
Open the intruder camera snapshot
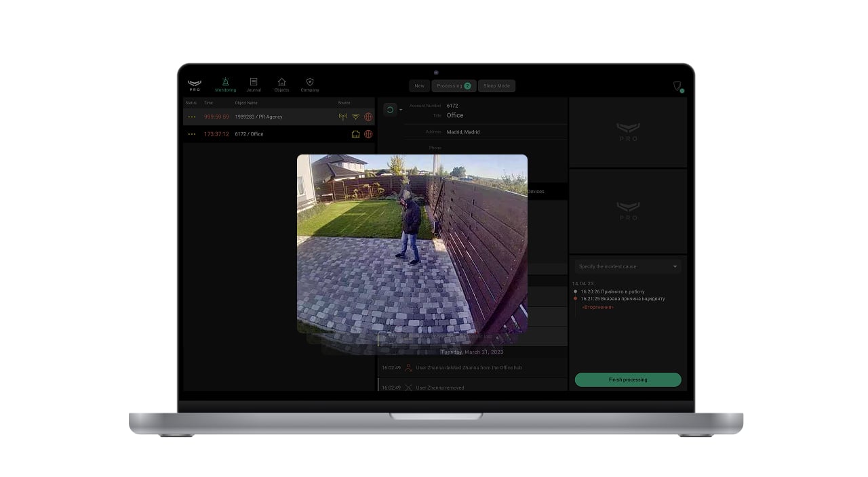(x=412, y=243)
